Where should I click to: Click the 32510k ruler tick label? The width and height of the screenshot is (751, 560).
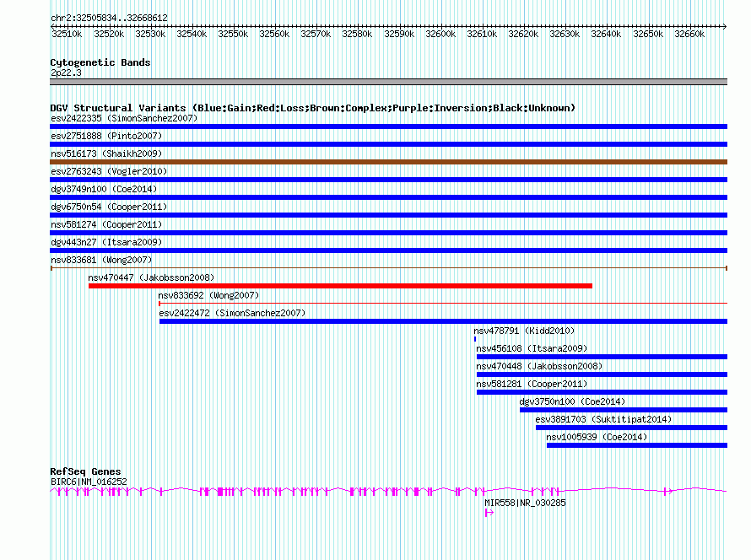(x=67, y=34)
